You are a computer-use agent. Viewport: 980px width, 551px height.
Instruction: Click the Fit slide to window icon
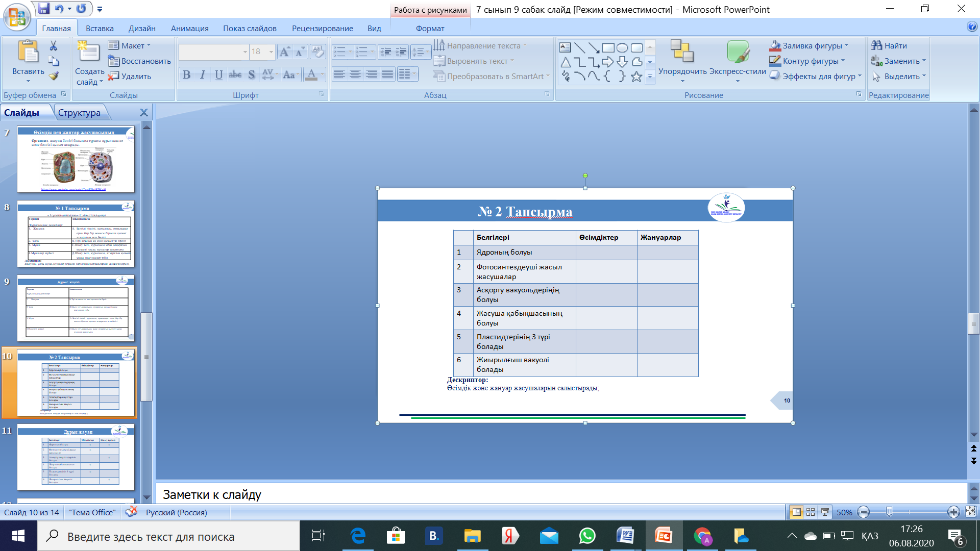971,512
